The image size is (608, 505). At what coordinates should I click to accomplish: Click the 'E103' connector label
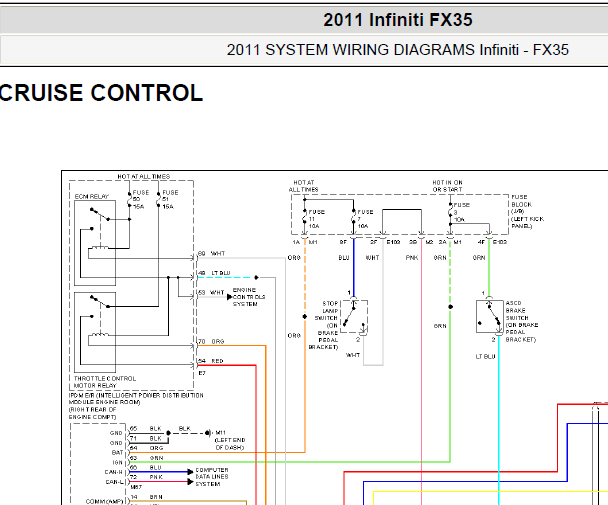coord(500,242)
